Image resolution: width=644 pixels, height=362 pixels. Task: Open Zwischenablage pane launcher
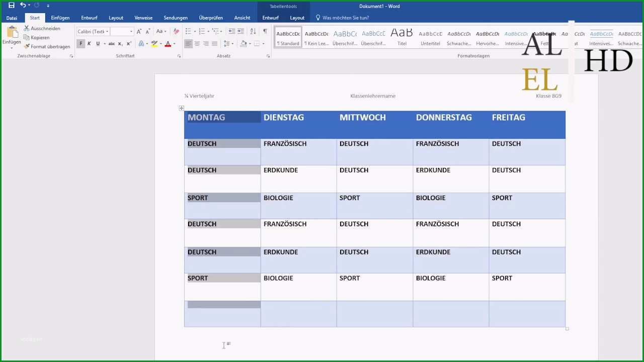point(71,56)
